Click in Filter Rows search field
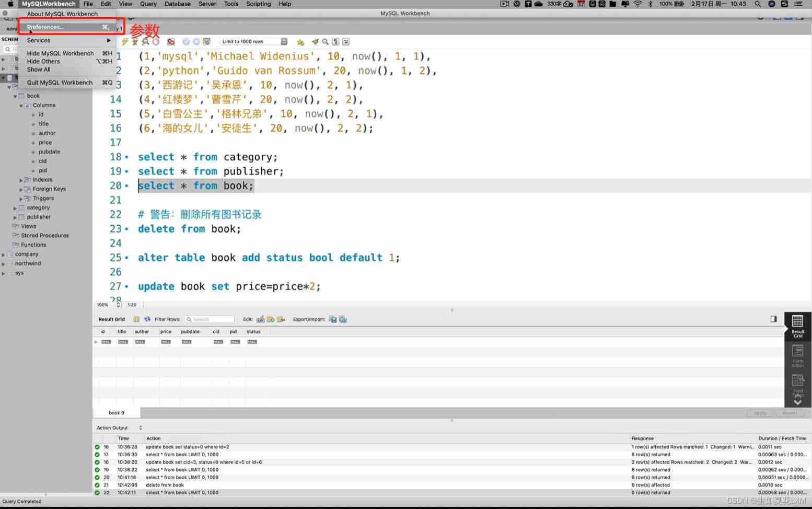This screenshot has height=509, width=812. (x=209, y=319)
